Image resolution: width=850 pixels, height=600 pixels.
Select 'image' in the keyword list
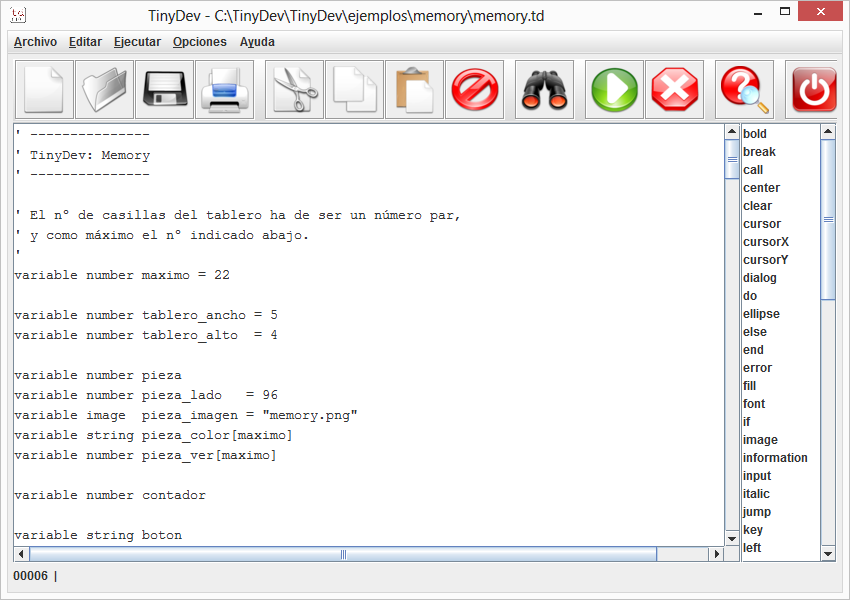(760, 440)
